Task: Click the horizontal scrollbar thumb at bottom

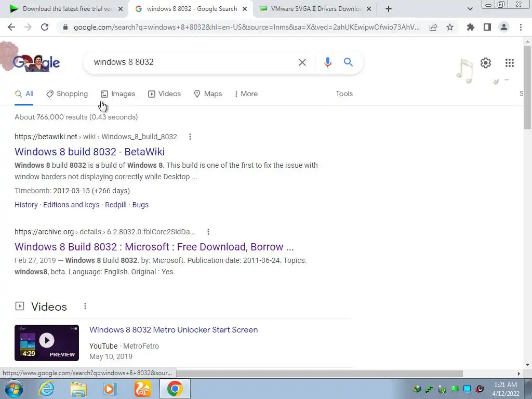Action: point(319,374)
